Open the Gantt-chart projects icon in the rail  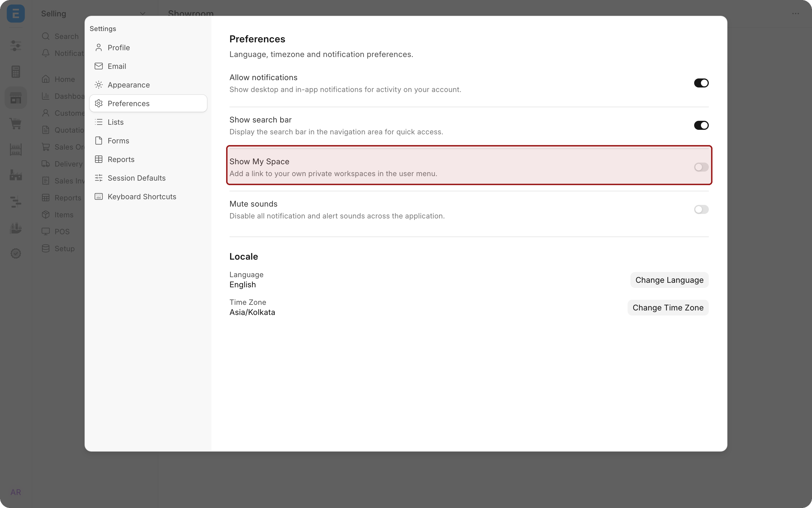click(x=16, y=202)
